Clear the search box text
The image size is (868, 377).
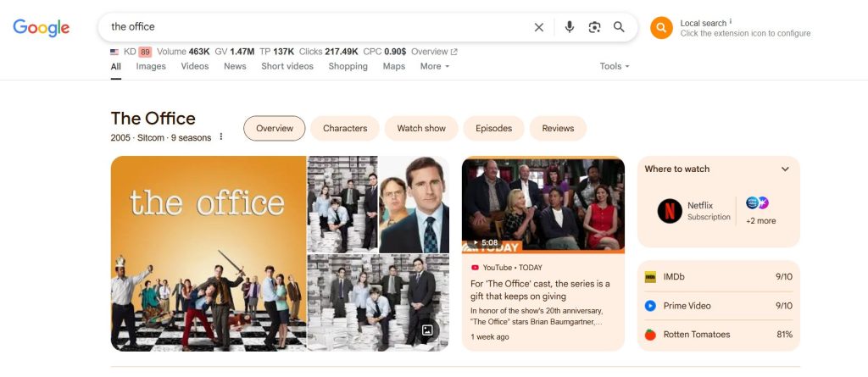[539, 27]
